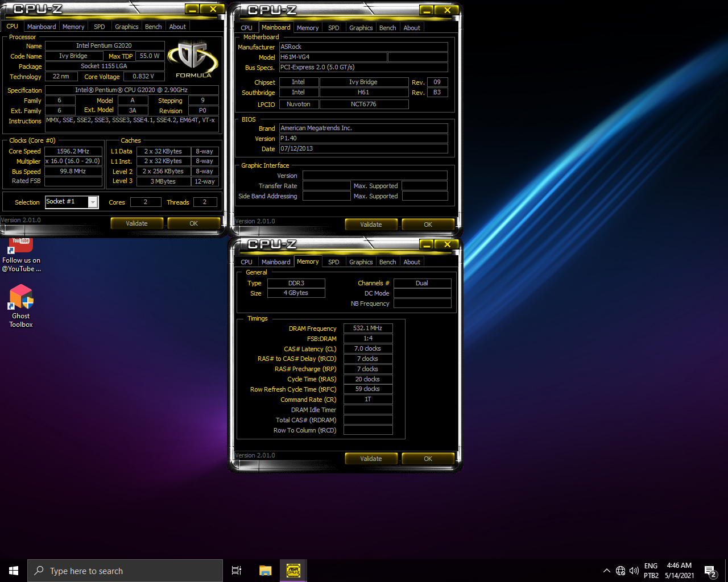728x582 pixels.
Task: Click the CPU-Z taskbar icon
Action: (293, 571)
